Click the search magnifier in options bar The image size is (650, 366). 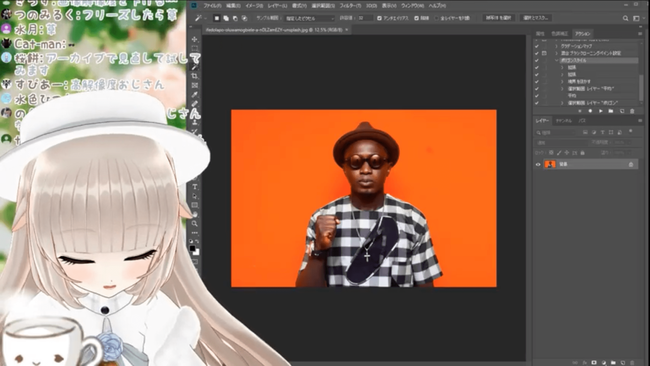click(x=625, y=18)
